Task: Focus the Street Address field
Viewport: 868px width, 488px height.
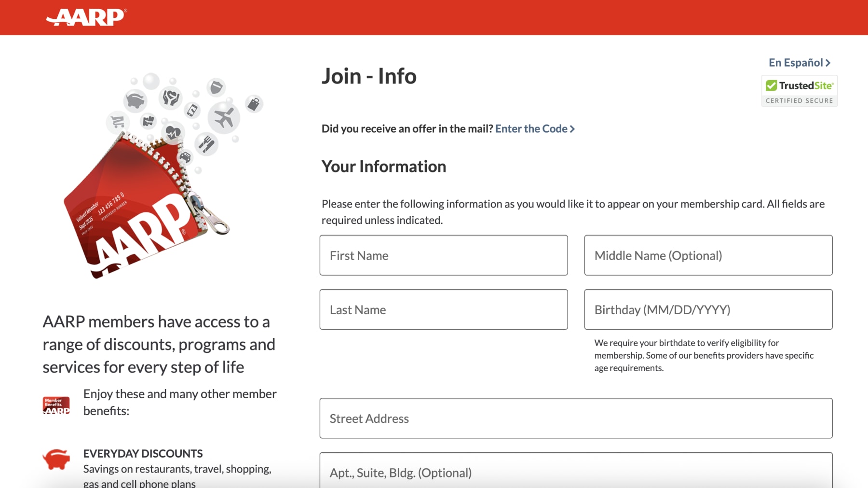Action: click(576, 418)
